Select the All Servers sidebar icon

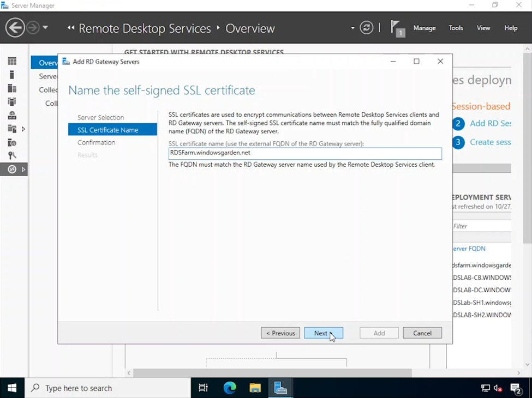pos(12,88)
